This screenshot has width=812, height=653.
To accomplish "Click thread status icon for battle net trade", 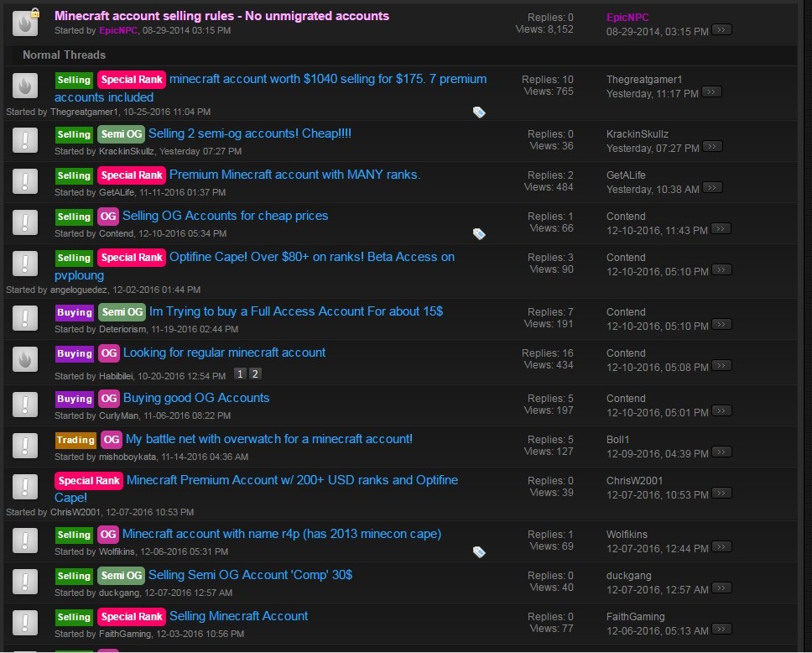I will 25,446.
